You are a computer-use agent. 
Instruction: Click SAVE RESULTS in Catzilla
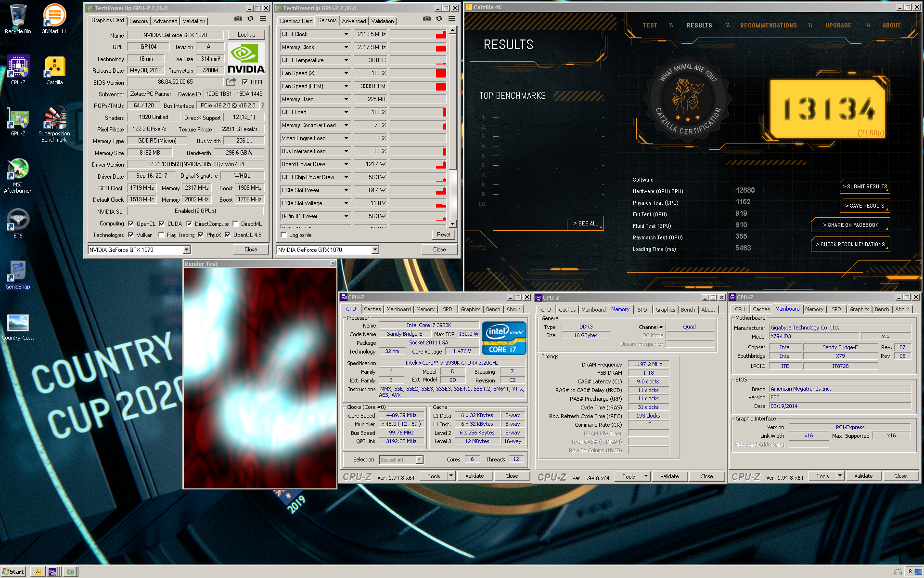[x=865, y=206]
